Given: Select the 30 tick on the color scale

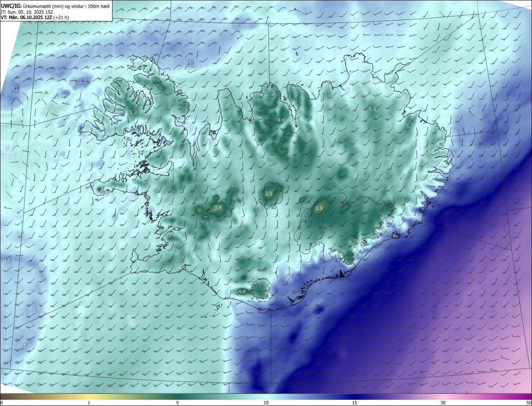Looking at the screenshot, I should pyautogui.click(x=443, y=403).
